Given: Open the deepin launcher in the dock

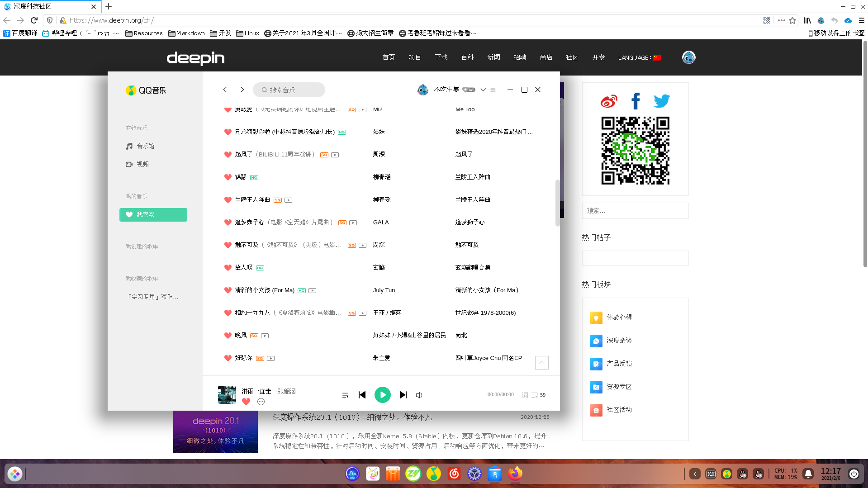Looking at the screenshot, I should (x=15, y=474).
